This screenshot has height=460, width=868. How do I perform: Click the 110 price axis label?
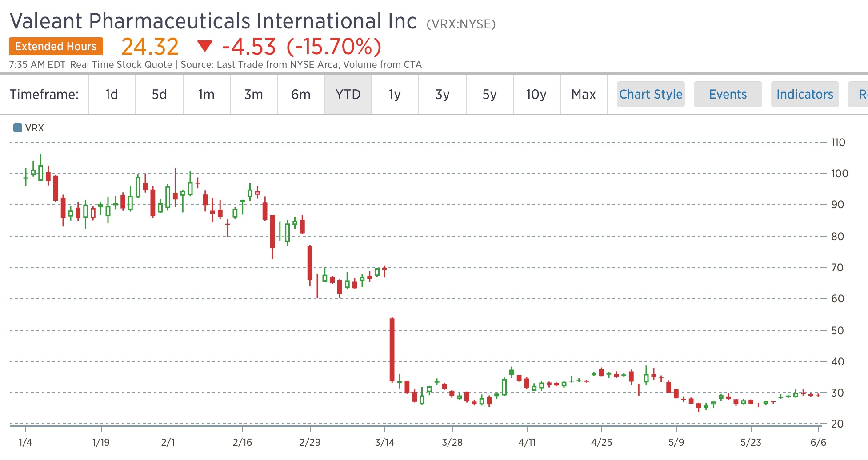click(838, 143)
